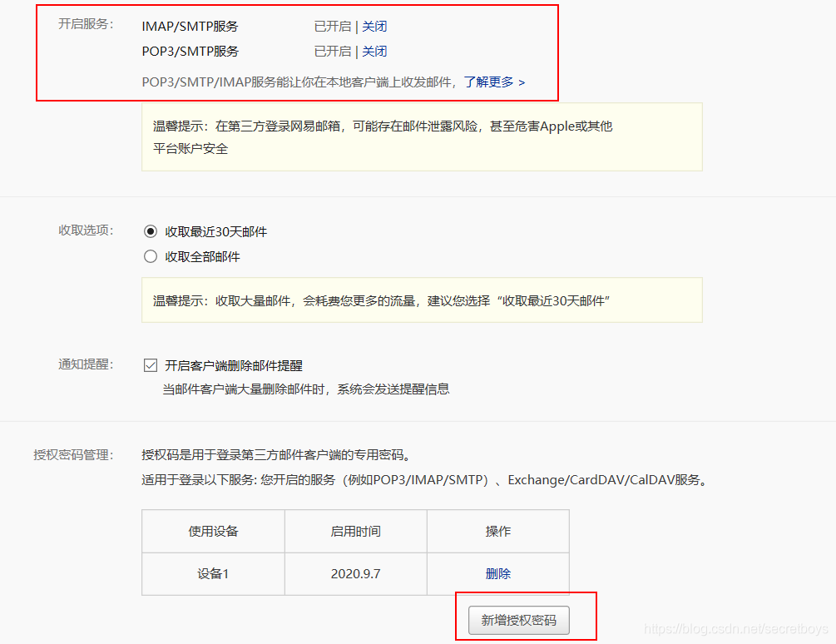This screenshot has width=836, height=644.
Task: Select the "启用时间" column header
Action: (355, 530)
